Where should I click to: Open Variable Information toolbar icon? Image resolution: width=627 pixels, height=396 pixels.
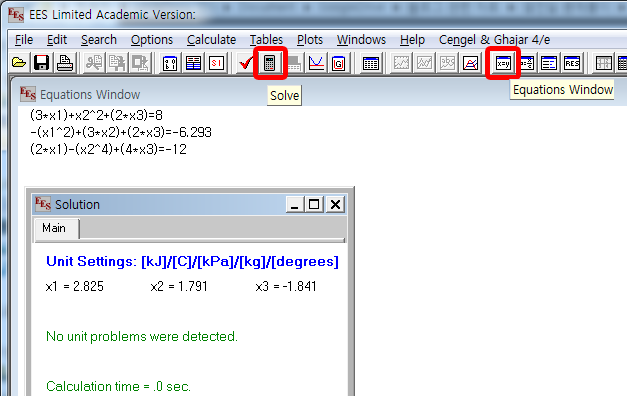[x=170, y=63]
